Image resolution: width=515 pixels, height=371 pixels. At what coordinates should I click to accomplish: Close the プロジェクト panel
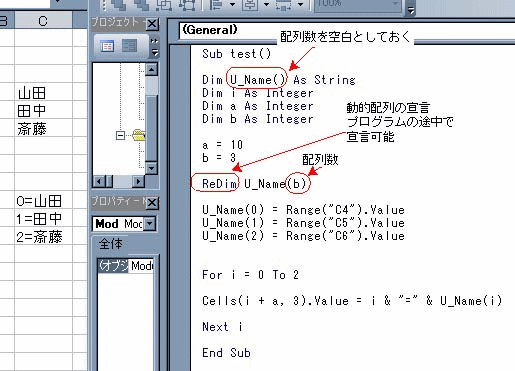pyautogui.click(x=152, y=24)
